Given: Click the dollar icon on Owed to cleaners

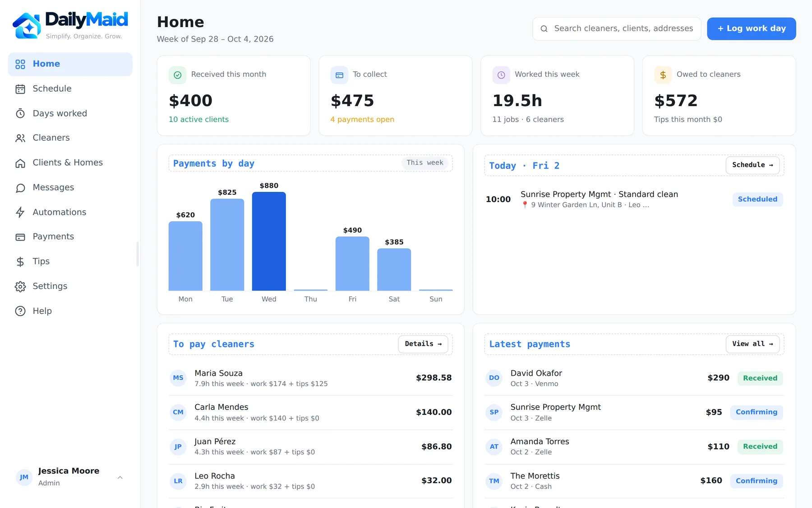Looking at the screenshot, I should click(x=663, y=75).
